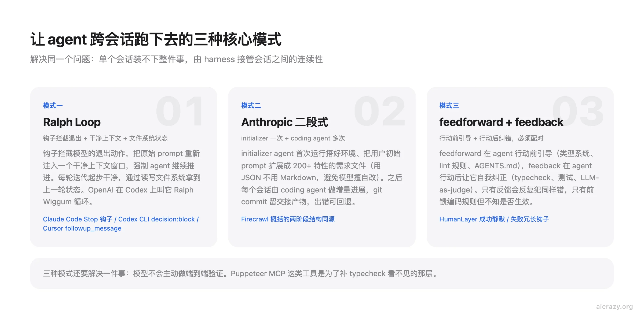Screen dimensions: 644x319
Task: Select the feedforward + feedback heading
Action: [501, 122]
